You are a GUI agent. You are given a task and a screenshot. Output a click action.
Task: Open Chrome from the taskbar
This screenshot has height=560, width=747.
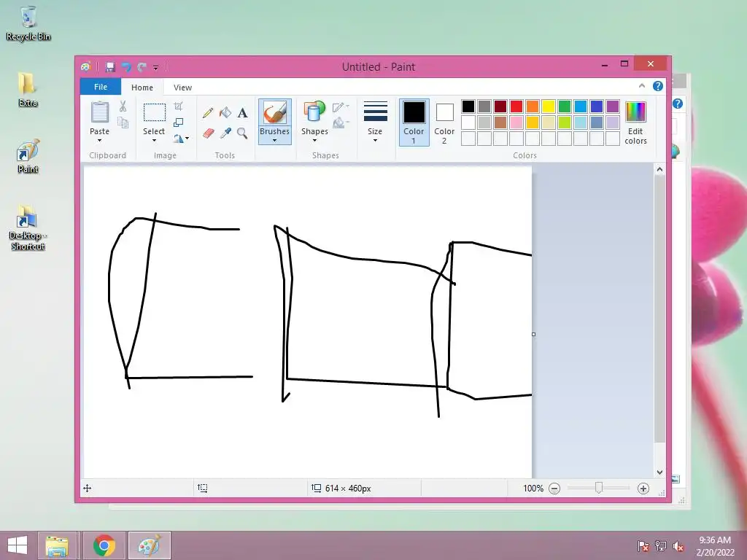(x=104, y=545)
